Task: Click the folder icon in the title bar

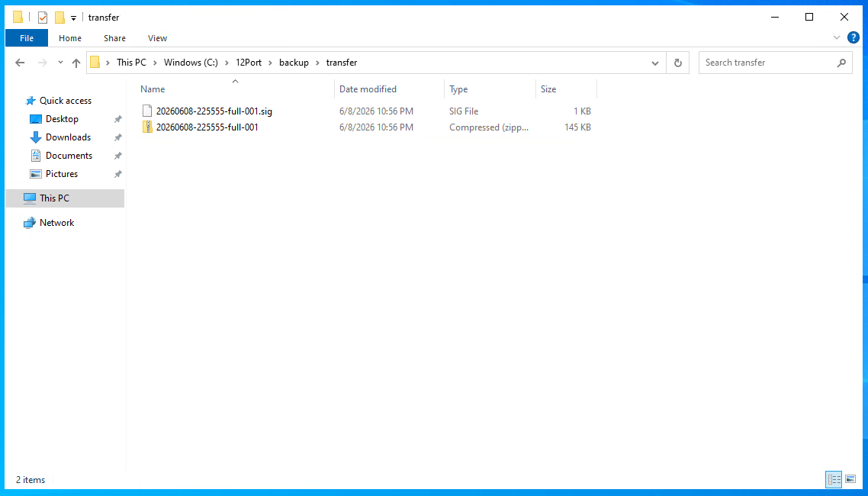Action: point(18,17)
